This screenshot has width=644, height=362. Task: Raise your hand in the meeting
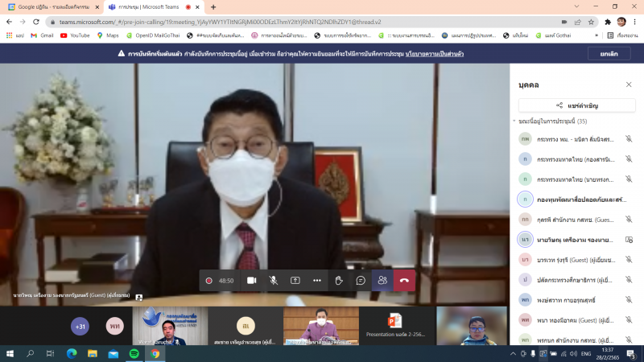coord(339,280)
